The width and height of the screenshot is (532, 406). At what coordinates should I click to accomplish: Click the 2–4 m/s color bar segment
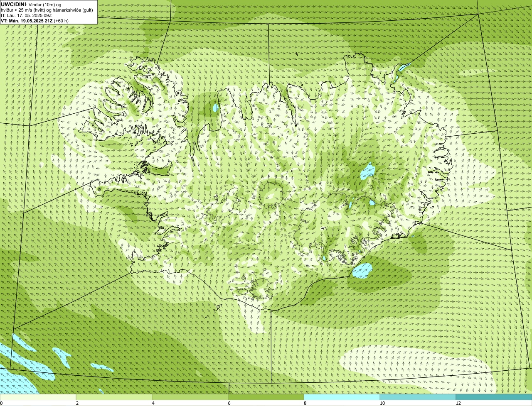(114, 397)
